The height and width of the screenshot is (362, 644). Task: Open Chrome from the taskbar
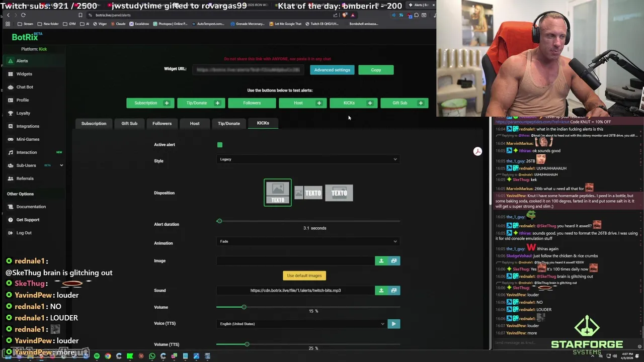tap(108, 356)
